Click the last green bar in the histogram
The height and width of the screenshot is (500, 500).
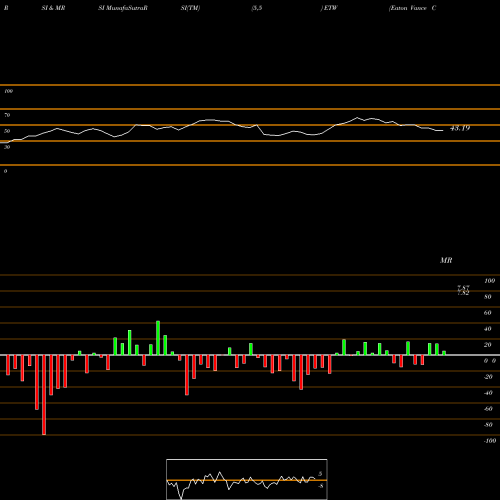(x=444, y=353)
